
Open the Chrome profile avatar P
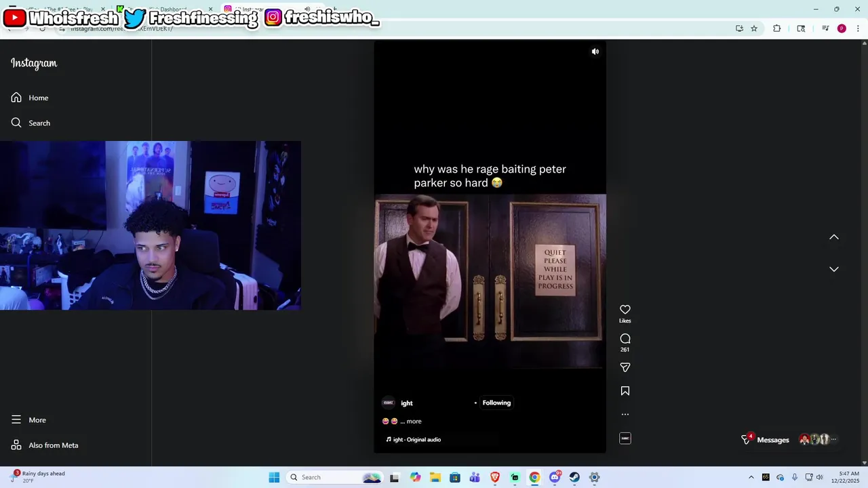point(842,28)
